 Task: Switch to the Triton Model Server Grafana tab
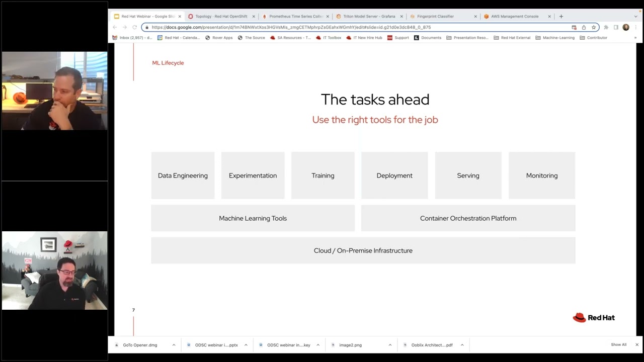[x=369, y=16]
